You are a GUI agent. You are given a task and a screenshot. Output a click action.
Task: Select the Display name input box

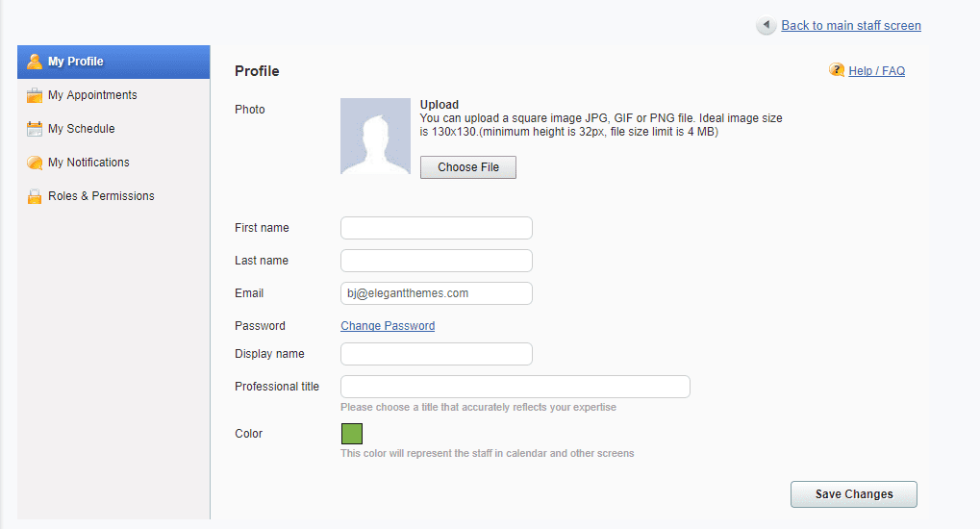tap(437, 354)
